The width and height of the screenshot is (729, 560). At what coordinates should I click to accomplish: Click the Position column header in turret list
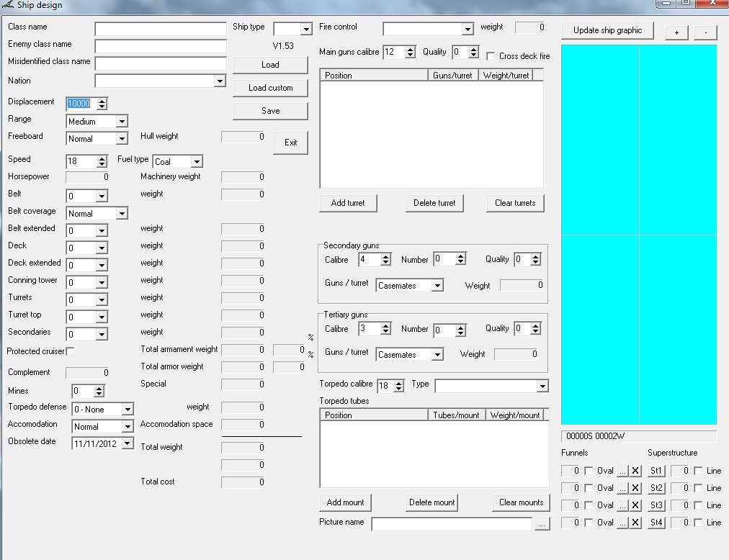(374, 76)
